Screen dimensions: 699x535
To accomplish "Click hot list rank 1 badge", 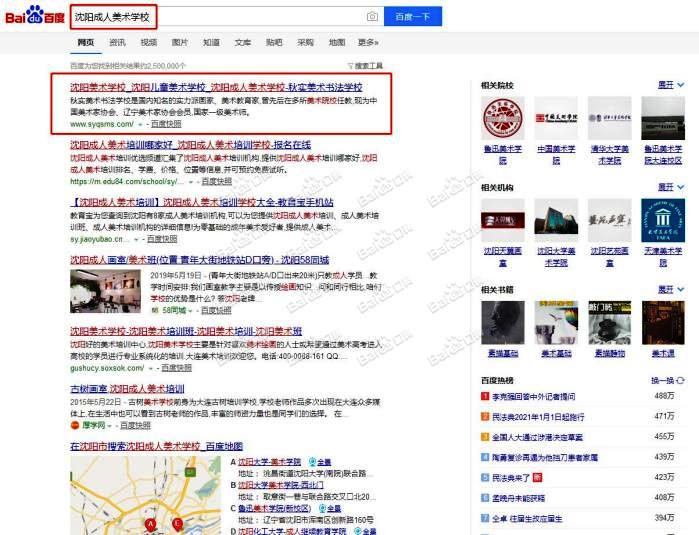I will point(485,396).
